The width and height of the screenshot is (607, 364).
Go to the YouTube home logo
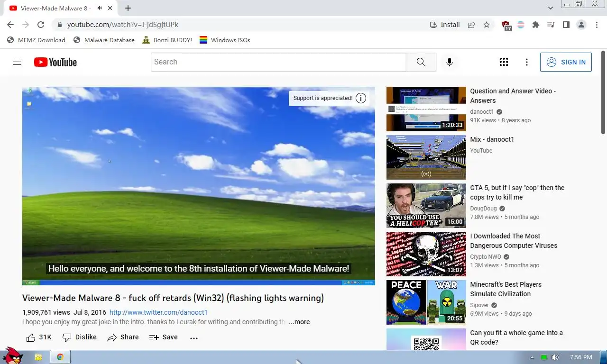[55, 62]
